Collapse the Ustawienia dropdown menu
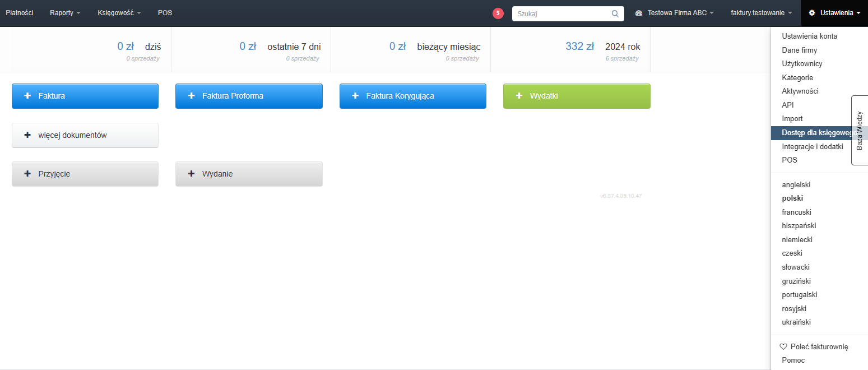Image resolution: width=868 pixels, height=370 pixels. pyautogui.click(x=834, y=13)
